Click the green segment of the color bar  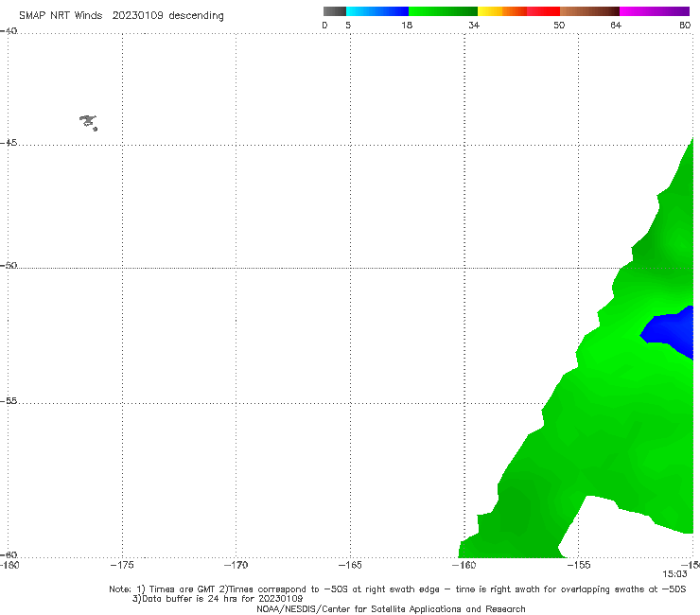point(443,11)
